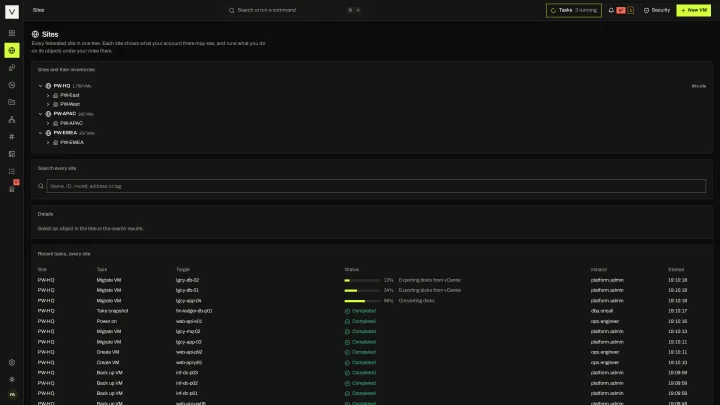Viewport: 720px width, 405px height.
Task: Click the V logo in the sidebar
Action: click(12, 11)
